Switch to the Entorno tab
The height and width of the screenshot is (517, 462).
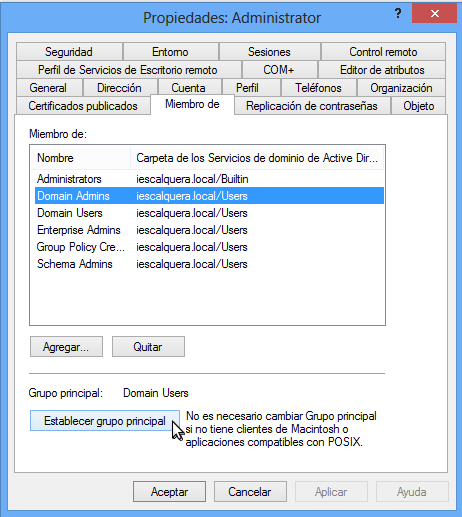170,52
